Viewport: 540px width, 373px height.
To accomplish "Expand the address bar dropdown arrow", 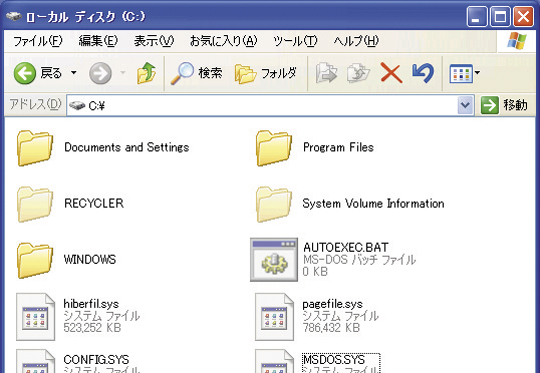I will pyautogui.click(x=465, y=105).
